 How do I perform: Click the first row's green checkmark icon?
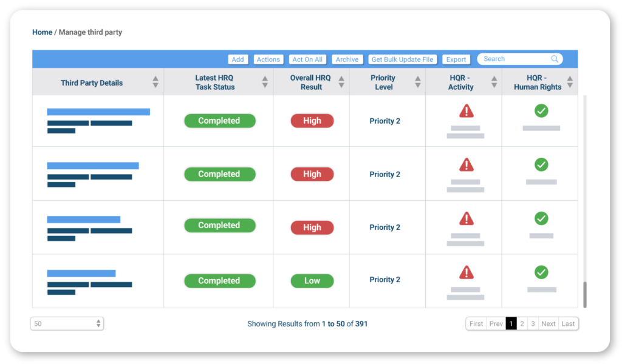click(x=541, y=110)
